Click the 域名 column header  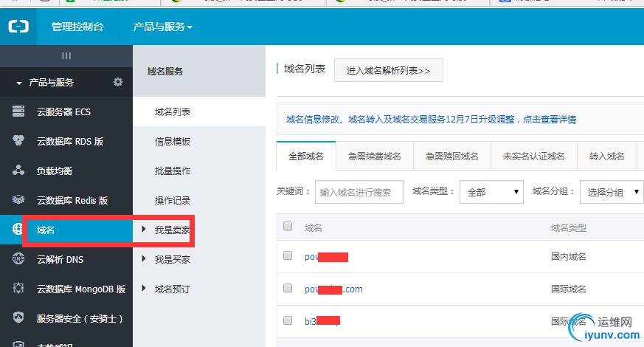point(314,228)
